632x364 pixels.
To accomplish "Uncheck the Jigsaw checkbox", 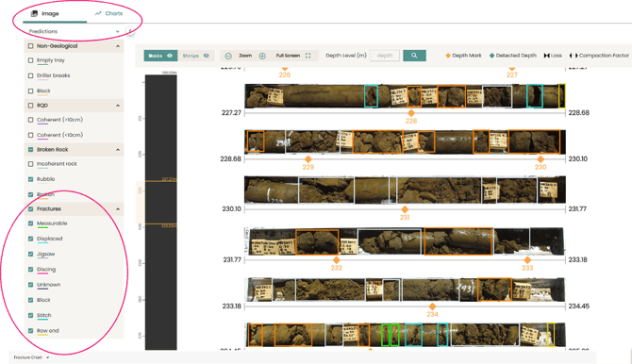I will tap(30, 254).
